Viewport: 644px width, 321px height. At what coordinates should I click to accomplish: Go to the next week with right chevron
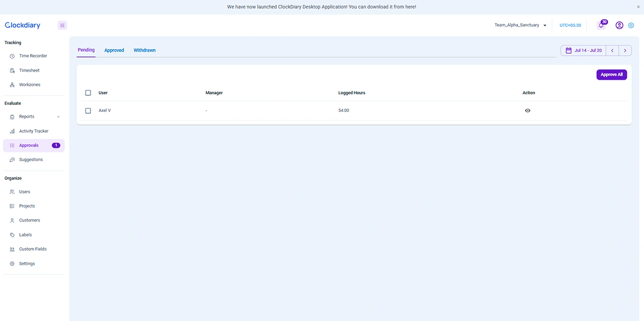pos(625,50)
